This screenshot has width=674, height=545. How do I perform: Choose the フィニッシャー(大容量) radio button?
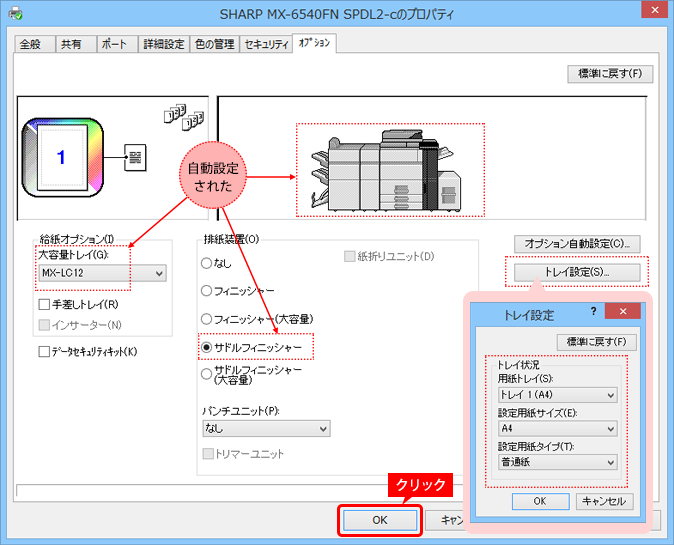pos(207,318)
